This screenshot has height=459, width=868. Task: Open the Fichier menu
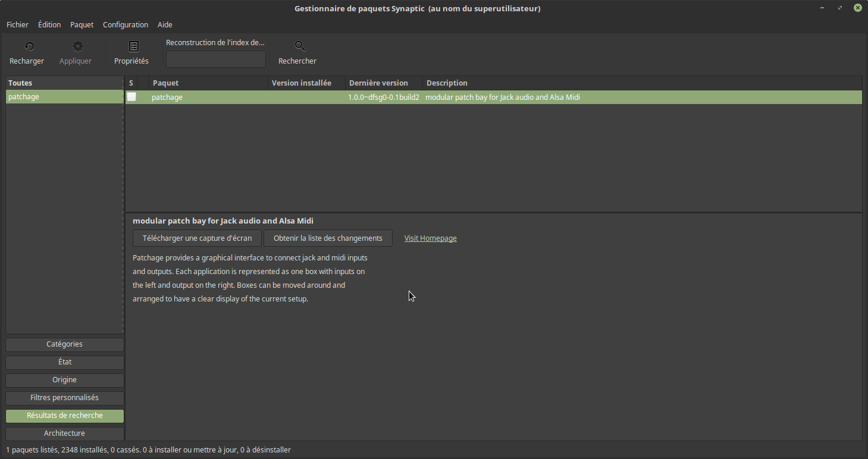[17, 24]
